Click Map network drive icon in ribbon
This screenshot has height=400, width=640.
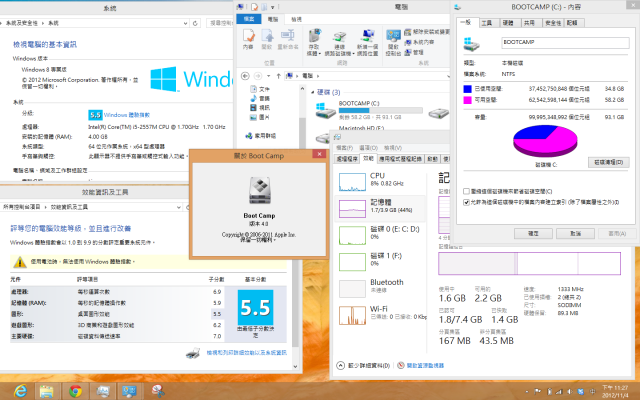[339, 37]
